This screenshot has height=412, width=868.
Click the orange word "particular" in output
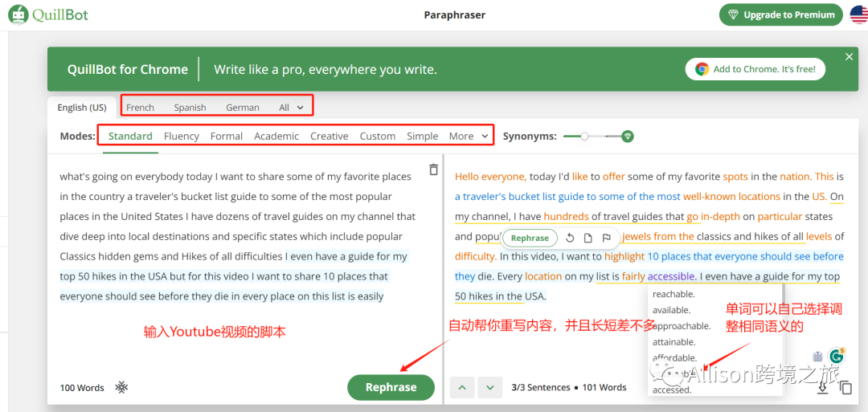coord(778,216)
